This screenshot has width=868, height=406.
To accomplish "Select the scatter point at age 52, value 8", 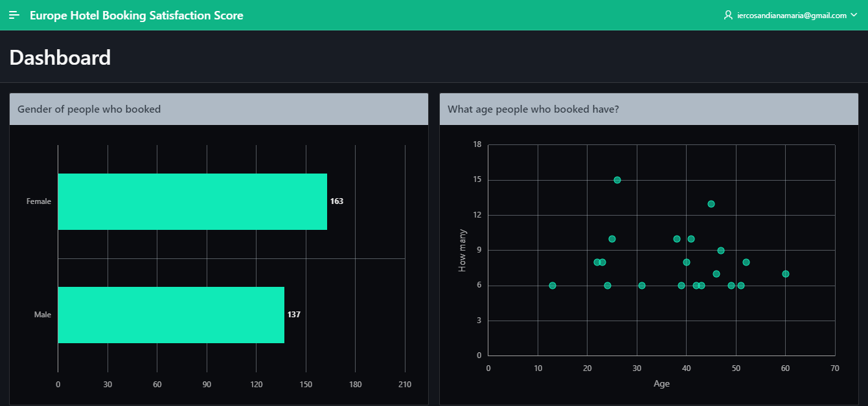I will click(x=746, y=262).
